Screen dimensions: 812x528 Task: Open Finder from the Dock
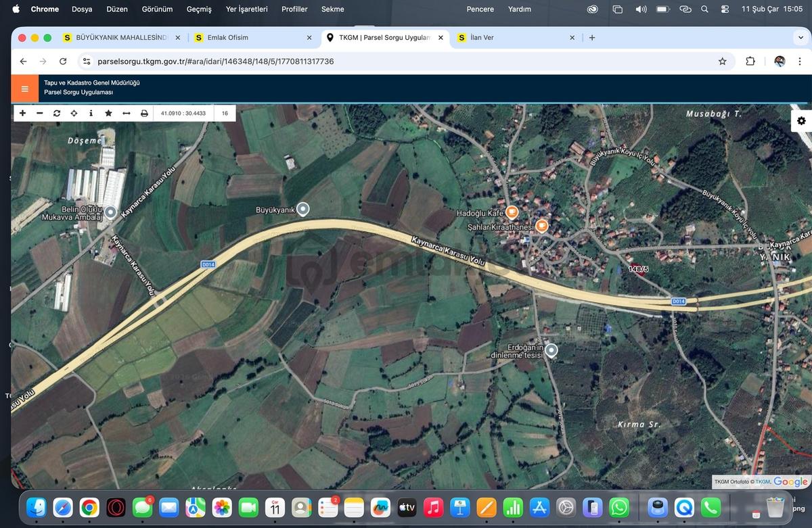click(37, 507)
